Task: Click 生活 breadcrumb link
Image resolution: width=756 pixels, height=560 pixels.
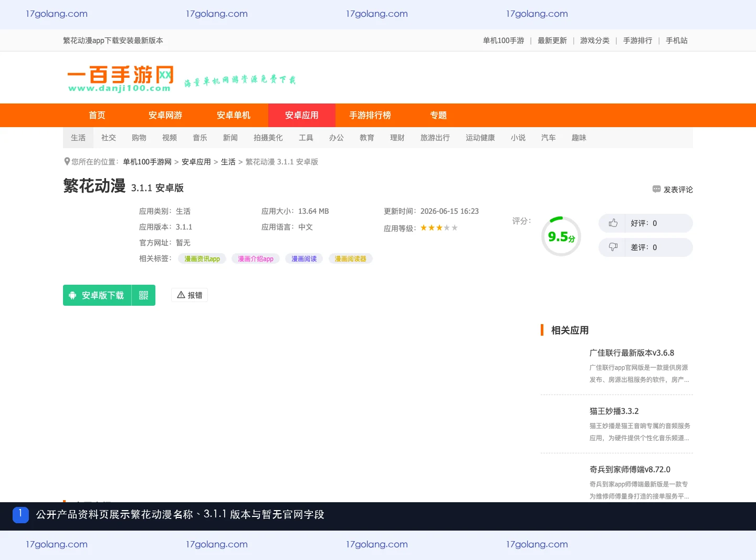Action: (228, 162)
